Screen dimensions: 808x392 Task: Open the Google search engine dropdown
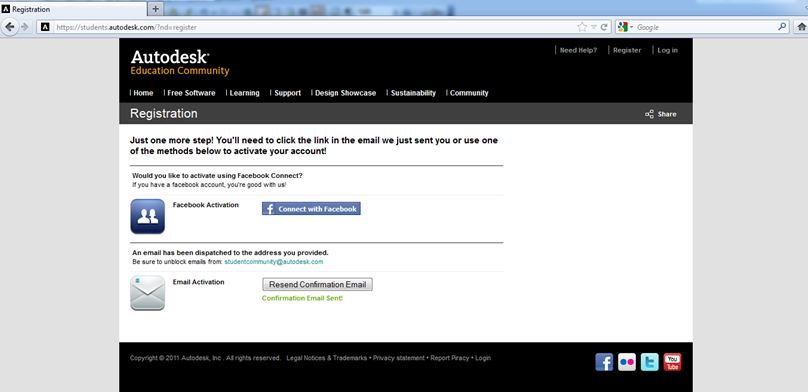(x=625, y=27)
